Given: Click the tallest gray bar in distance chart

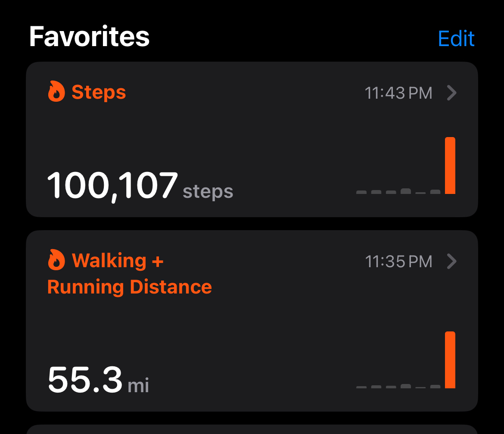Looking at the screenshot, I should [x=405, y=386].
